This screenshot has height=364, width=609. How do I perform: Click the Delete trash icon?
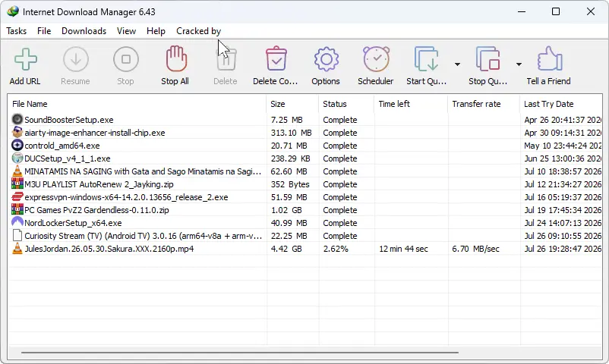[x=226, y=59]
